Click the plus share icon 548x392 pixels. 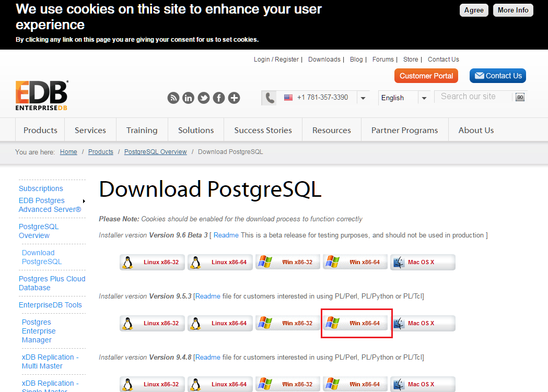coord(234,98)
